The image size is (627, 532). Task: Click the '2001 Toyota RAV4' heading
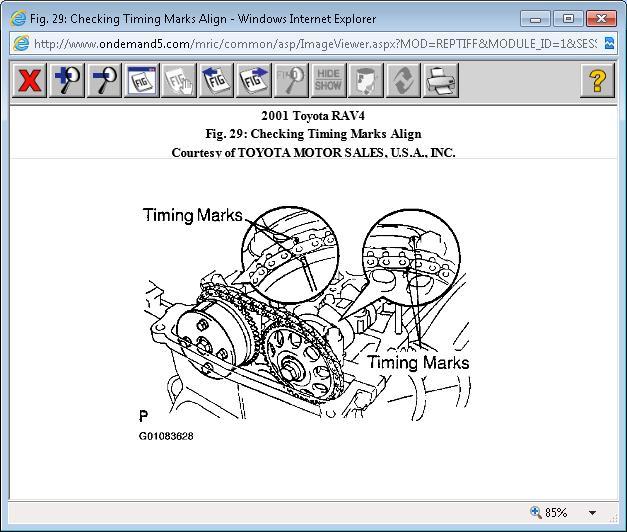313,116
